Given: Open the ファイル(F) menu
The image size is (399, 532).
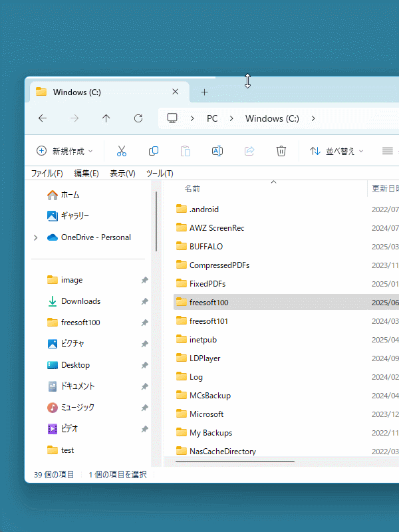Looking at the screenshot, I should point(47,174).
